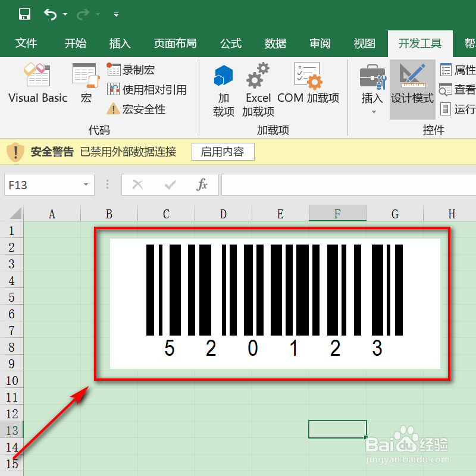Select column A header
The image size is (476, 476).
pos(52,214)
